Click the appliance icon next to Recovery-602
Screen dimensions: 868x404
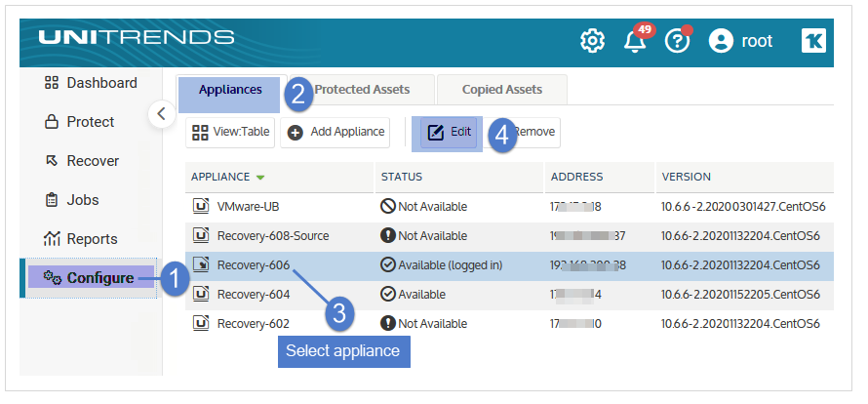[200, 323]
